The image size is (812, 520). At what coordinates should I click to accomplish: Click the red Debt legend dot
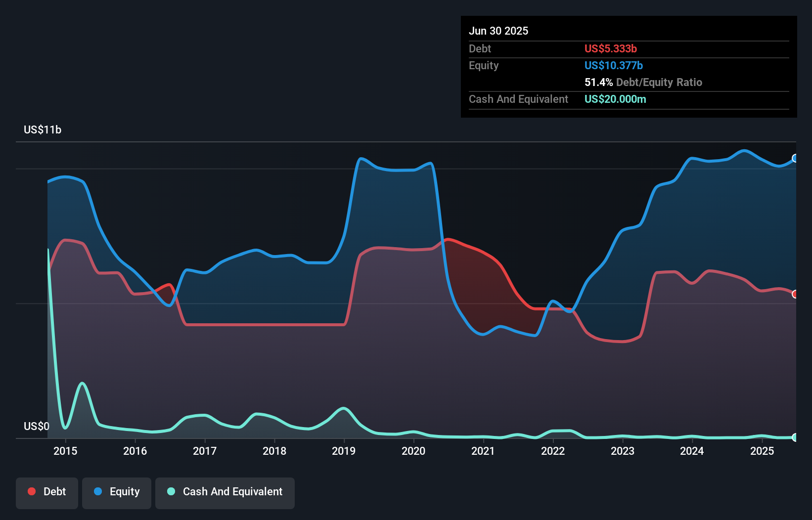click(32, 491)
